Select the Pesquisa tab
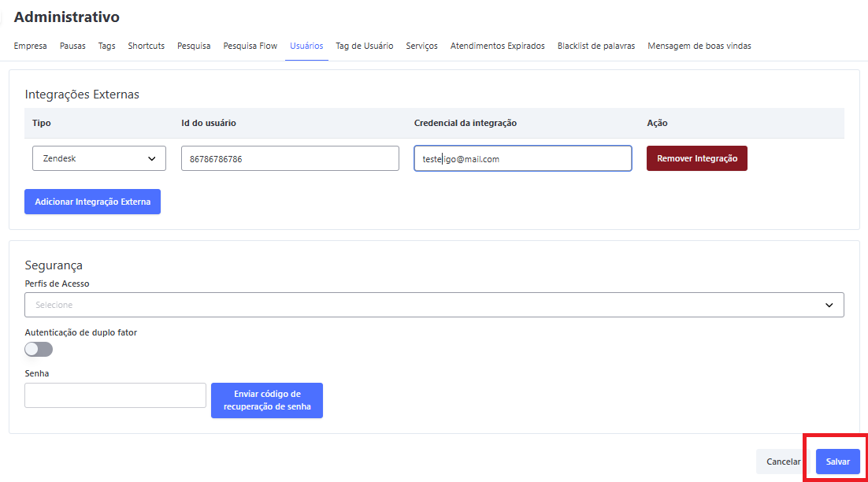 click(194, 46)
